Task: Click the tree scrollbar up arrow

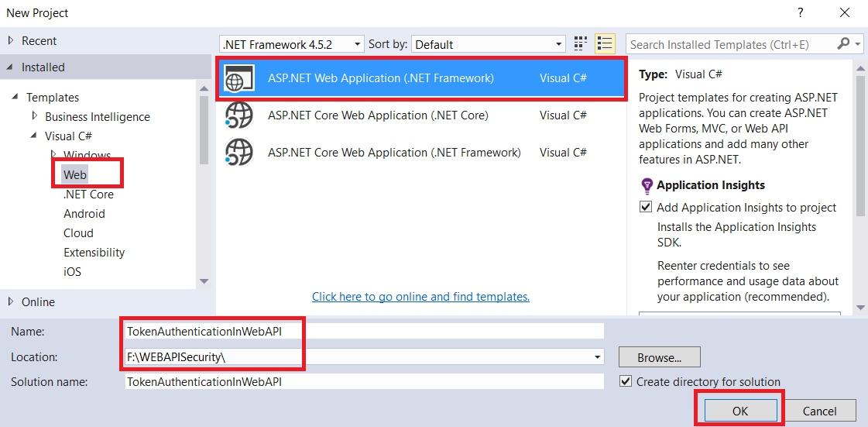Action: 204,88
